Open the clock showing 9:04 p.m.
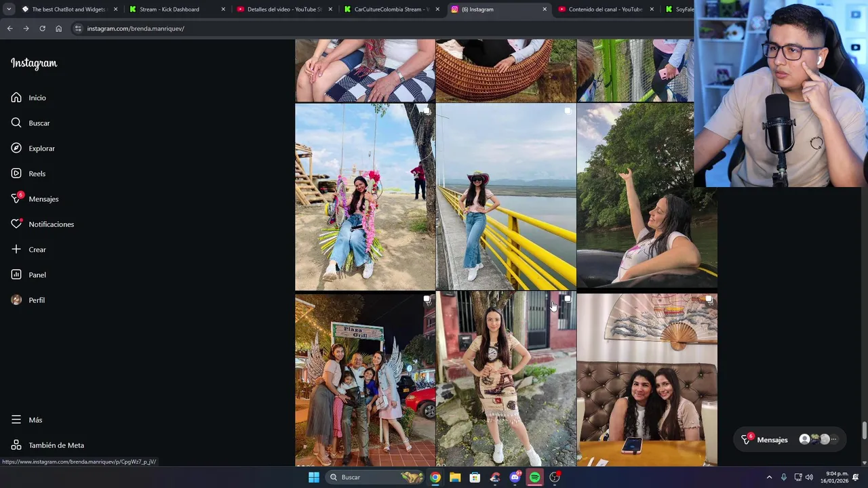868x488 pixels. [x=834, y=477]
